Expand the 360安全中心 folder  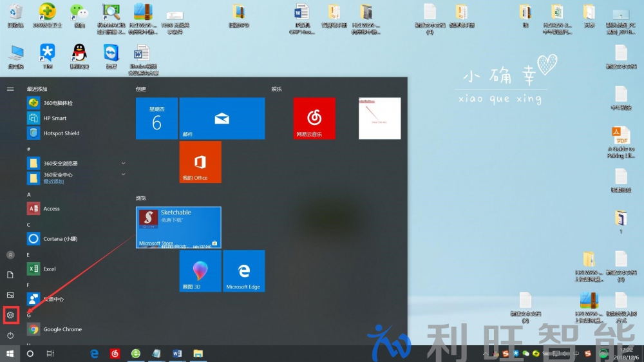(x=123, y=175)
